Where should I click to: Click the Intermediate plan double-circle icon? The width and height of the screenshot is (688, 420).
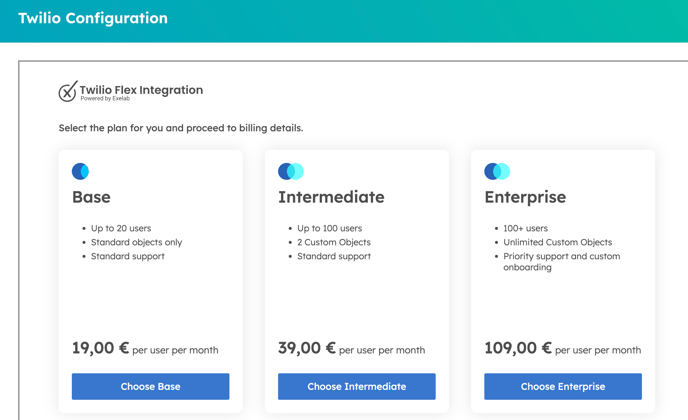(291, 171)
